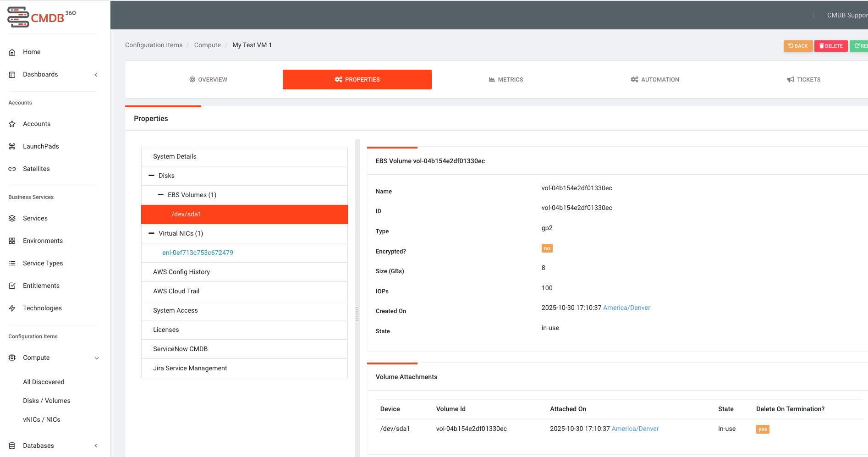The height and width of the screenshot is (457, 868).
Task: Click the panel splitter drag handle
Action: pyautogui.click(x=357, y=314)
